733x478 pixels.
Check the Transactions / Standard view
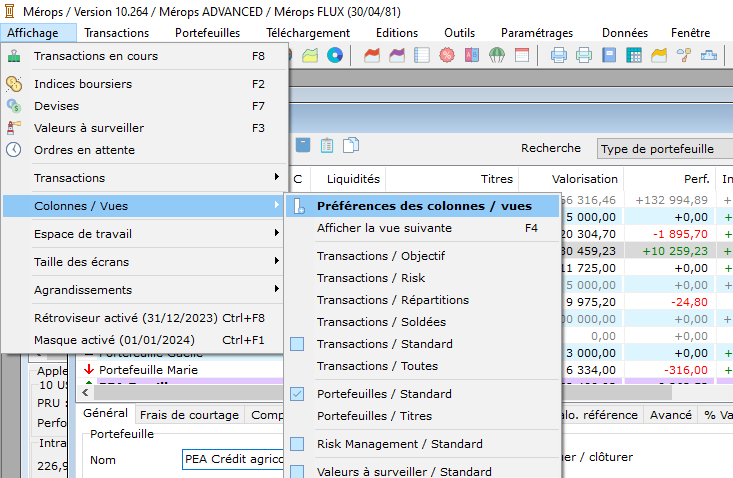[423, 344]
